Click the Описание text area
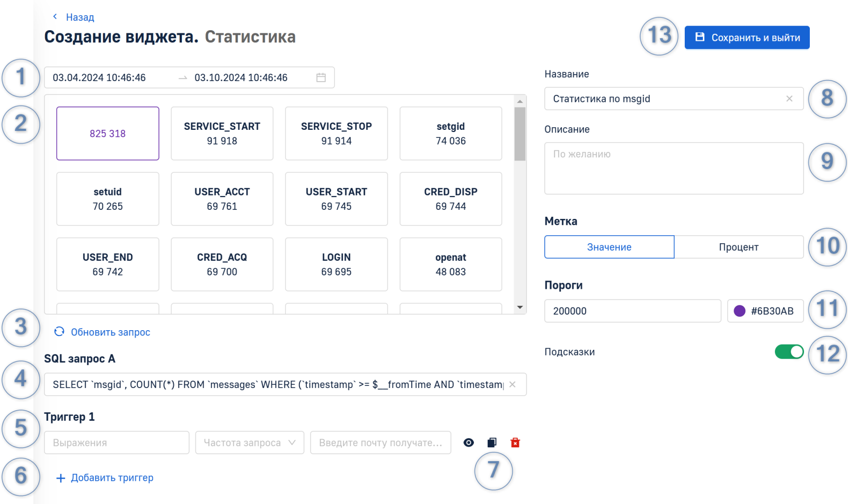The height and width of the screenshot is (504, 848). pyautogui.click(x=674, y=169)
